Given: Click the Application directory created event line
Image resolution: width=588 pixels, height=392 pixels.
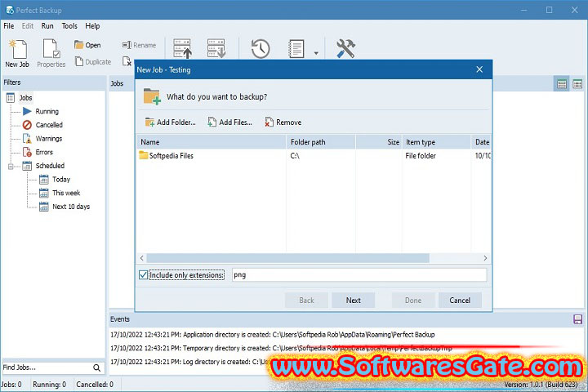Looking at the screenshot, I should click(273, 335).
